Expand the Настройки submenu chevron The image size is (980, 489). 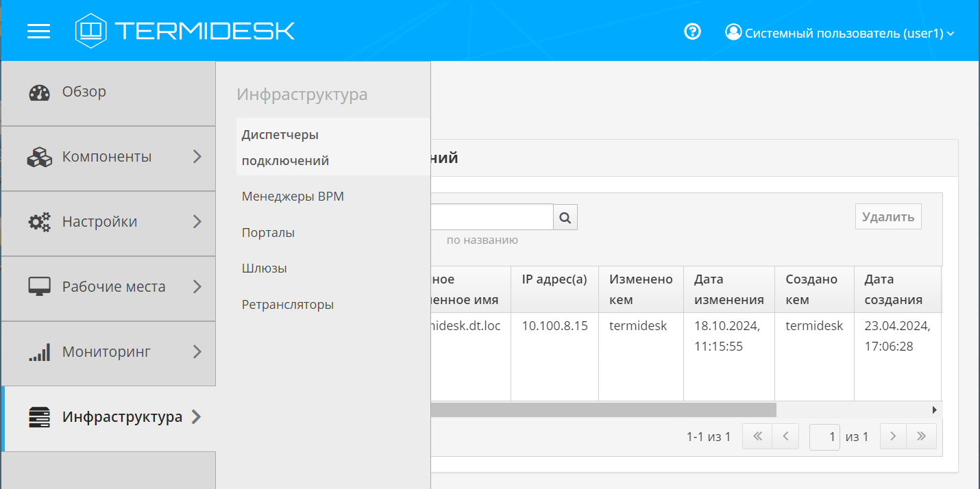click(197, 222)
